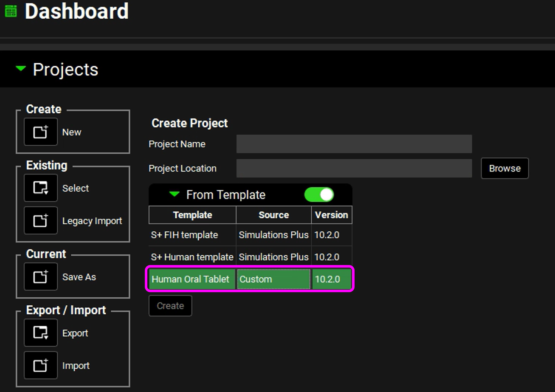Image resolution: width=555 pixels, height=392 pixels.
Task: Click the green Dashboard icon
Action: pos(11,11)
